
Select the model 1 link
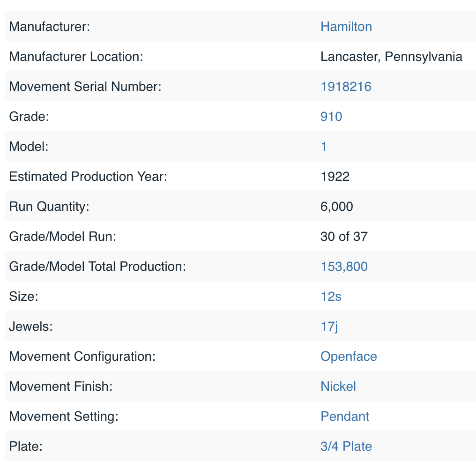(324, 147)
